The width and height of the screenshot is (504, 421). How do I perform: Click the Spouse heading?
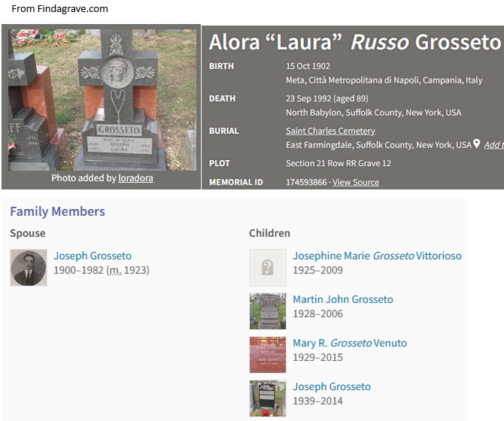coord(28,233)
